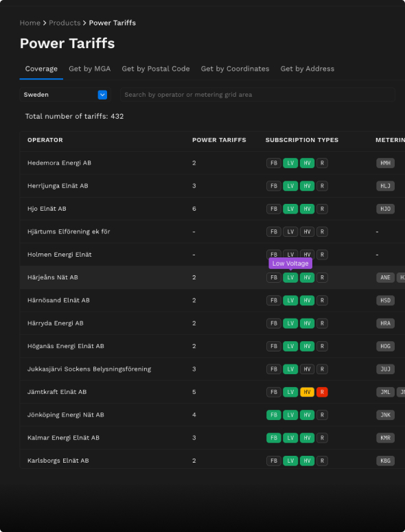The width and height of the screenshot is (405, 532).
Task: Open the Get by MGA tab
Action: (89, 69)
